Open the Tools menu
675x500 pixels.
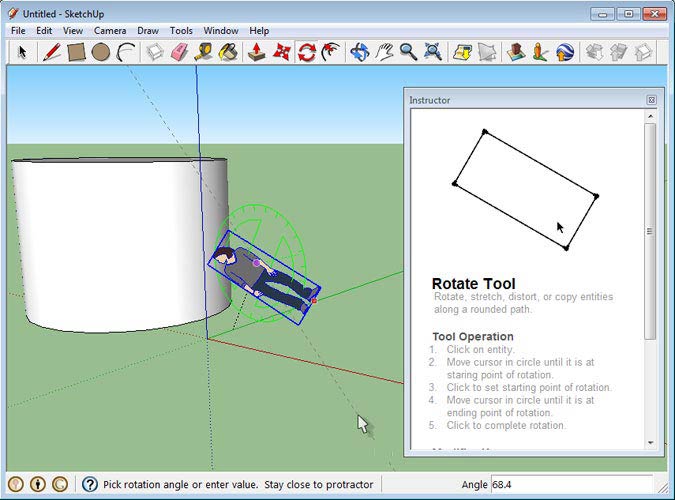tap(181, 31)
